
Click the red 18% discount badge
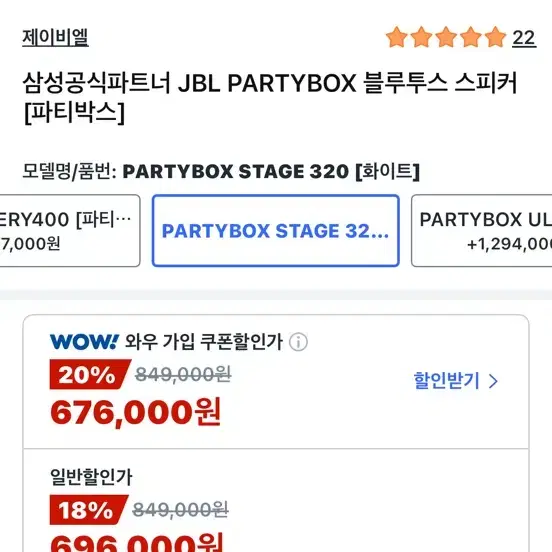tap(88, 510)
